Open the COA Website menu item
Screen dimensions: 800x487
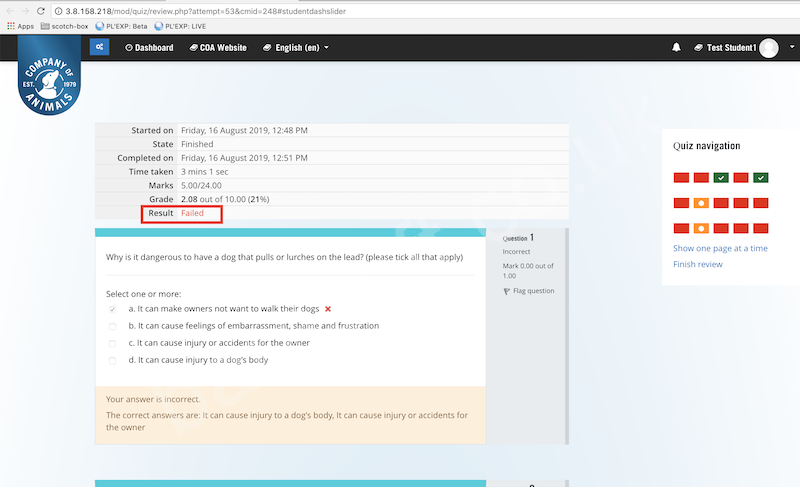point(218,47)
